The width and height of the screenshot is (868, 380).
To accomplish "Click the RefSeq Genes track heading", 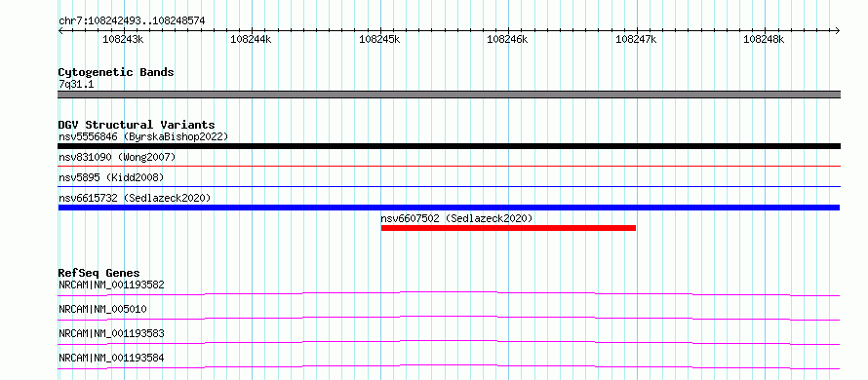I will pos(99,273).
